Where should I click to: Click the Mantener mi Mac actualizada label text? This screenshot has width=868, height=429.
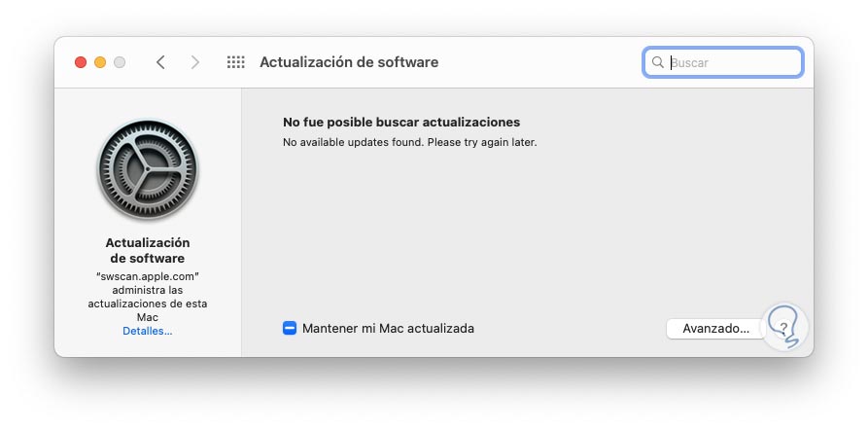point(388,329)
